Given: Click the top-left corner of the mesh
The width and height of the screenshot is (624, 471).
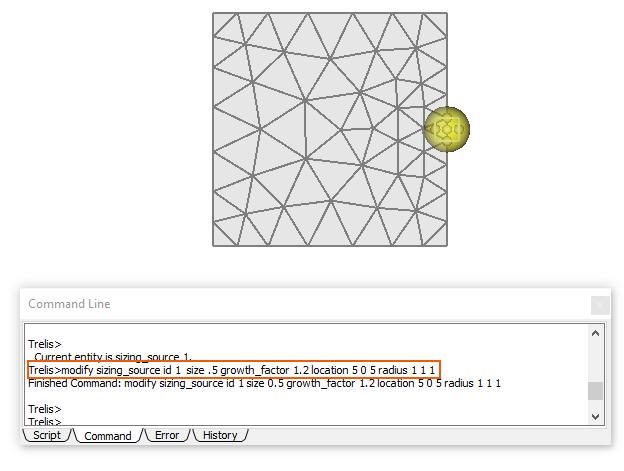Looking at the screenshot, I should pyautogui.click(x=214, y=14).
